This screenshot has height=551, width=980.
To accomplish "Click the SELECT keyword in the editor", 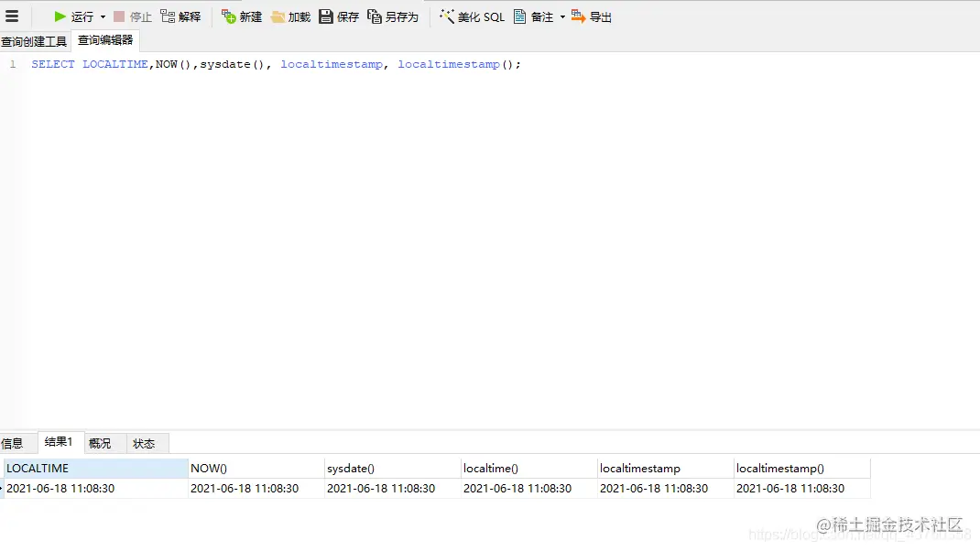I will (53, 64).
